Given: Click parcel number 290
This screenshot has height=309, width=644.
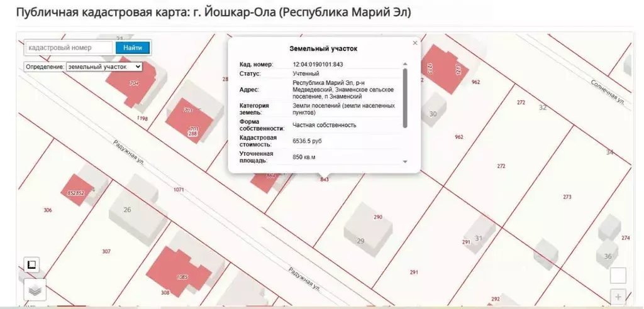Looking at the screenshot, I should 378,217.
